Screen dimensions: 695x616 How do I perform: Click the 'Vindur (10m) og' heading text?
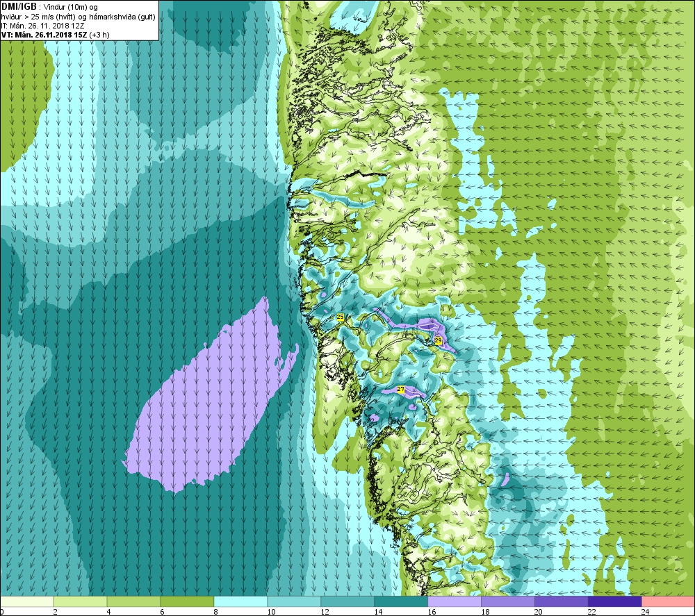pos(70,7)
